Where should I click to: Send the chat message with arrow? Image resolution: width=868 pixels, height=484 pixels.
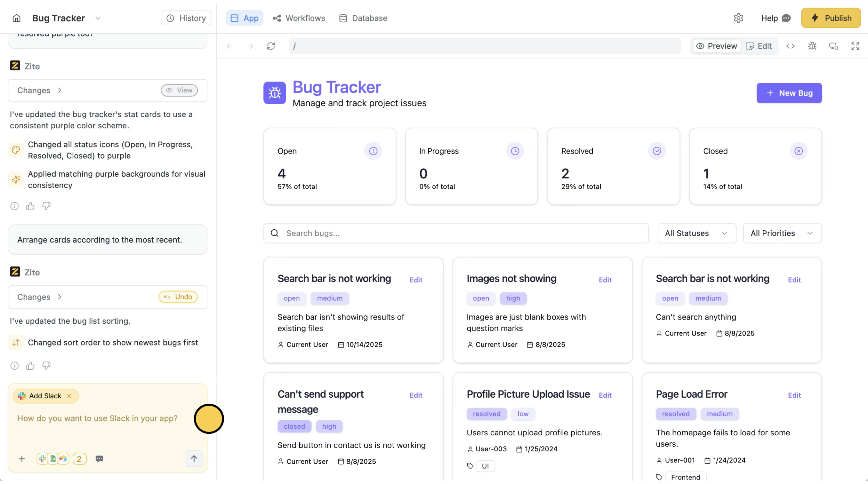[194, 459]
